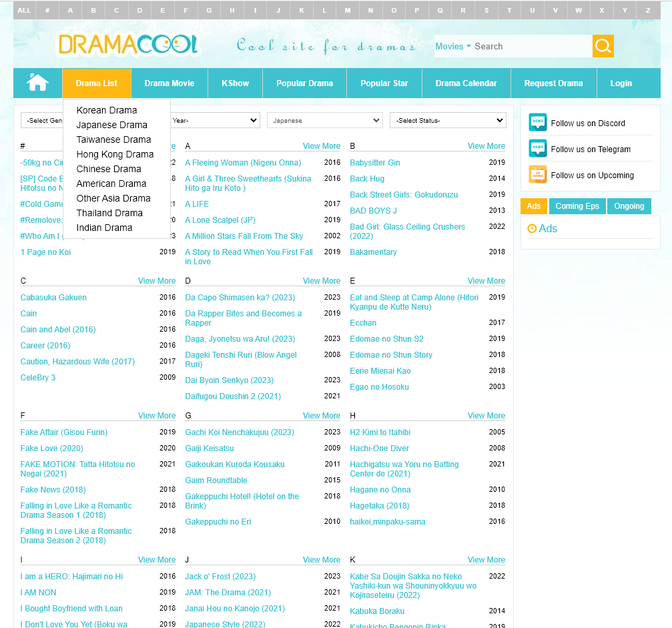Click View More in section J
The width and height of the screenshot is (672, 628).
[322, 559]
